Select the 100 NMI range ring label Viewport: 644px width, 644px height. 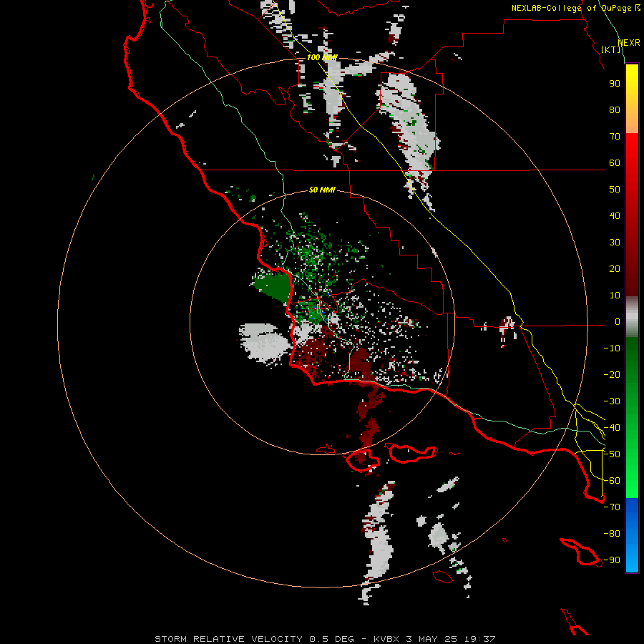[x=322, y=57]
